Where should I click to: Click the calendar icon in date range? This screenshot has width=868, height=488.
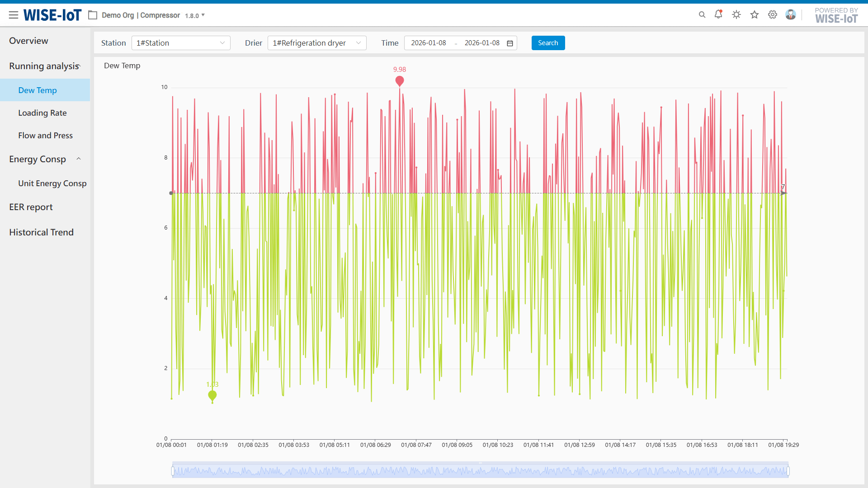[510, 43]
